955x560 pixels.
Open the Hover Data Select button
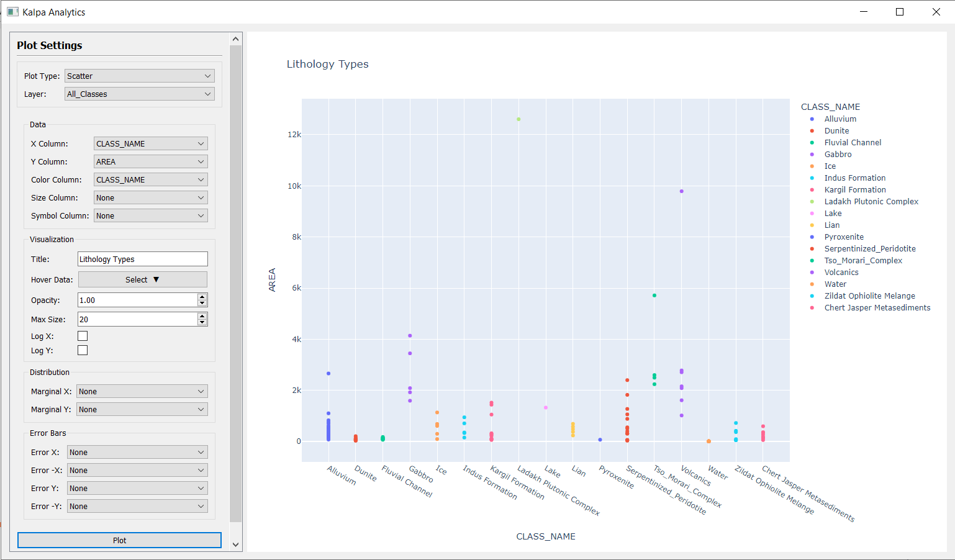pyautogui.click(x=142, y=280)
